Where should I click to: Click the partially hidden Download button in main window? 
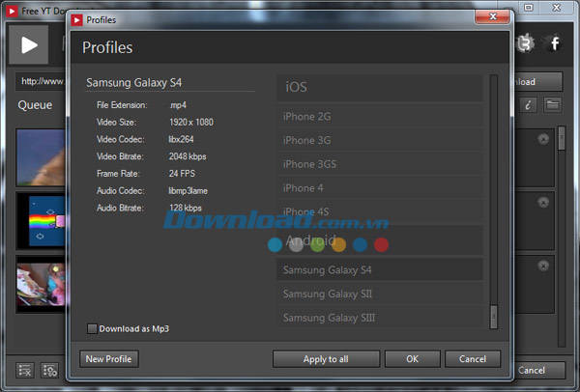(x=538, y=82)
